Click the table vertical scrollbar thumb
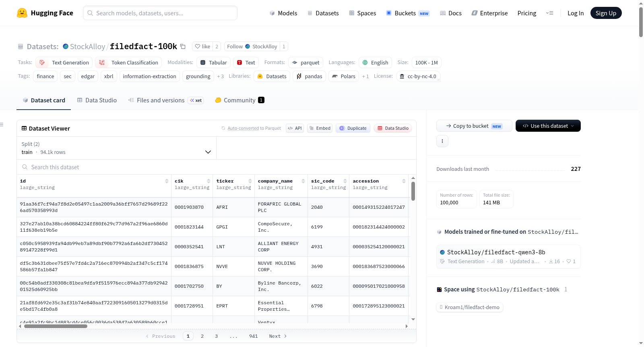644x347 pixels. click(413, 191)
